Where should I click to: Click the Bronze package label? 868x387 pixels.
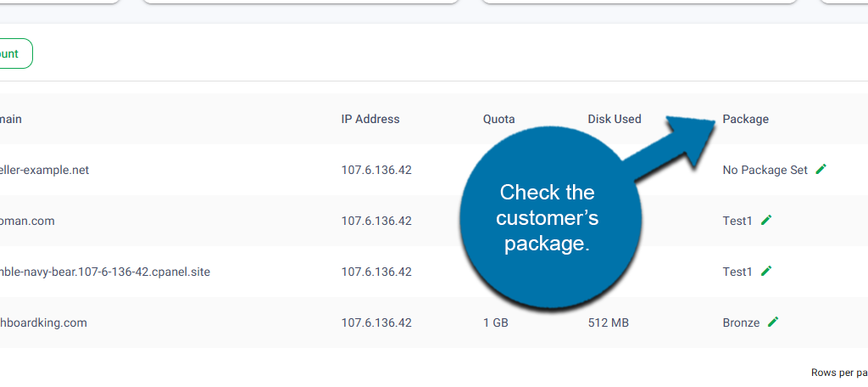(741, 322)
